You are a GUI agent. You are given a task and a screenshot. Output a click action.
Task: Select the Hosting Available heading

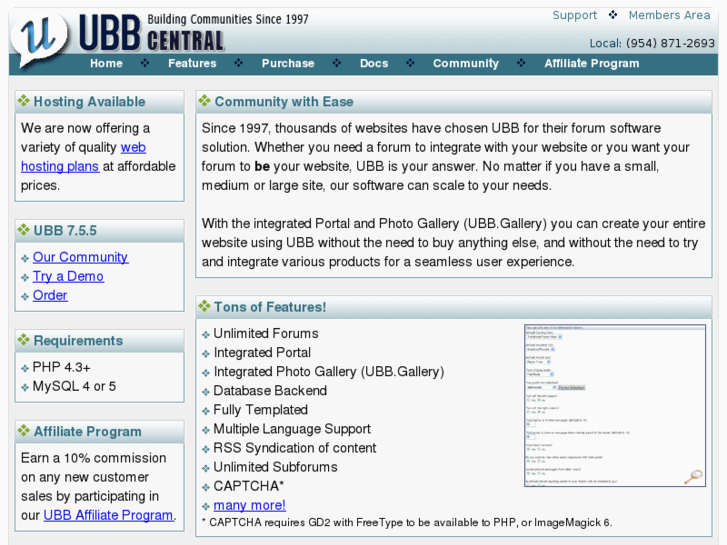tap(89, 102)
